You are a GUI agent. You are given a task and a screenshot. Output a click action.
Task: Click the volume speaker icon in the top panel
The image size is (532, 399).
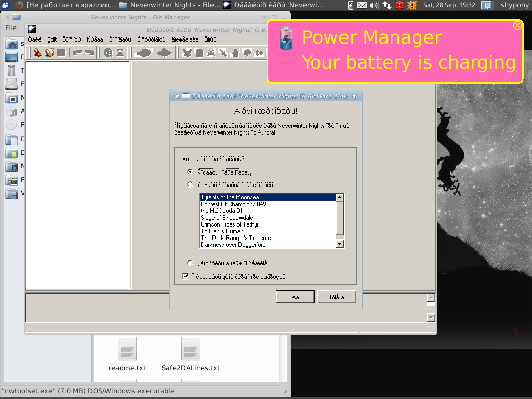coord(374,5)
